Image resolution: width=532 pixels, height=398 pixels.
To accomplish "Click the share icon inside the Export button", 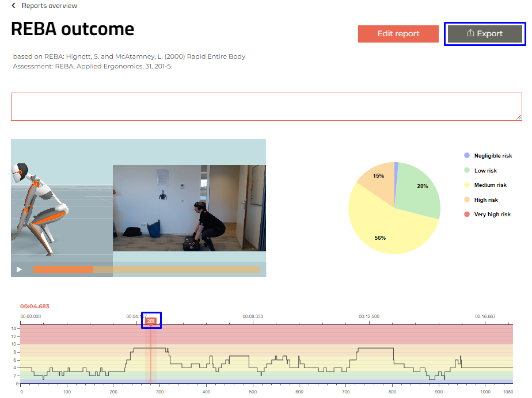I will pos(470,33).
